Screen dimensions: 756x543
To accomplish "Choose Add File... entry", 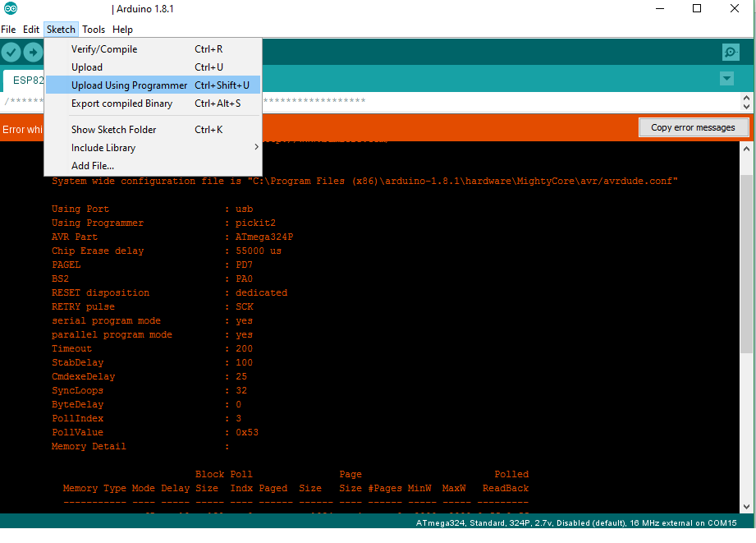I will 153,166.
